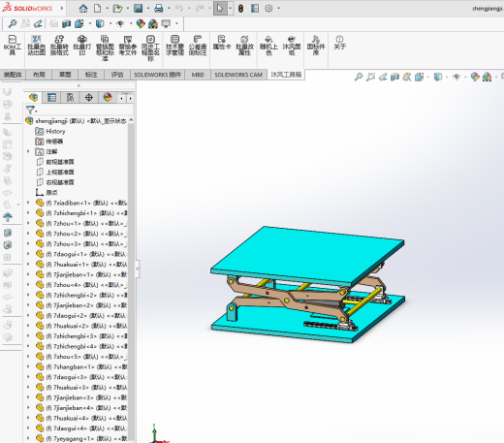Image resolution: width=504 pixels, height=443 pixels.
Task: Switch to the PropertyManager panel tab
Action: point(51,97)
